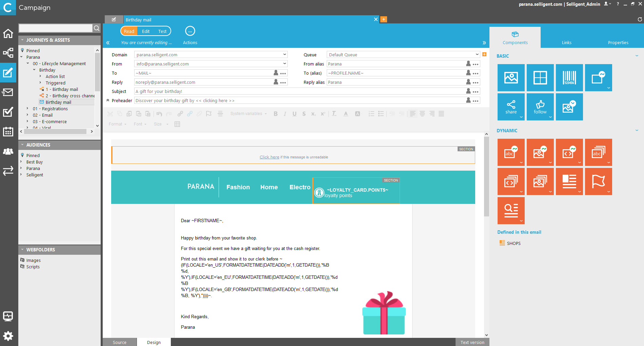Click the barcode component tile
Image resolution: width=644 pixels, height=346 pixels.
(569, 78)
